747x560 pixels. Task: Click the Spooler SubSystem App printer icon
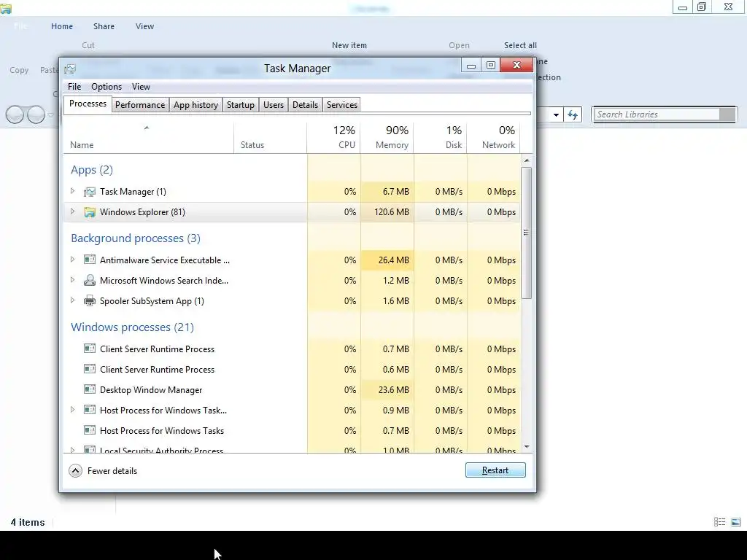coord(90,300)
